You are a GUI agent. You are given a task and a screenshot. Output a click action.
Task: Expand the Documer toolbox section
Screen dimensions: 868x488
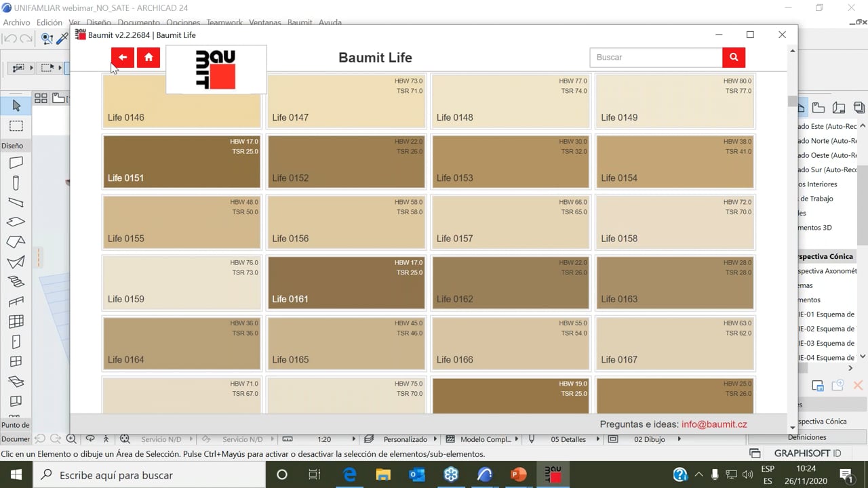coord(15,439)
